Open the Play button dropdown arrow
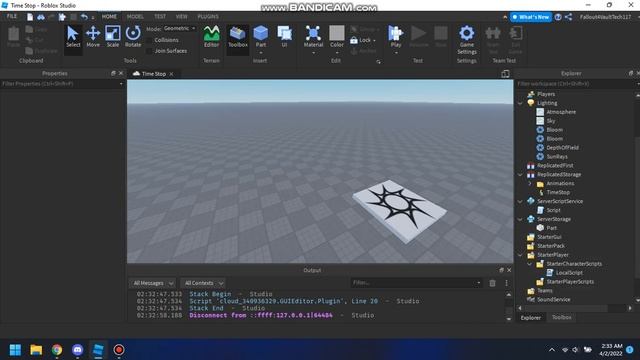The image size is (640, 360). 396,53
